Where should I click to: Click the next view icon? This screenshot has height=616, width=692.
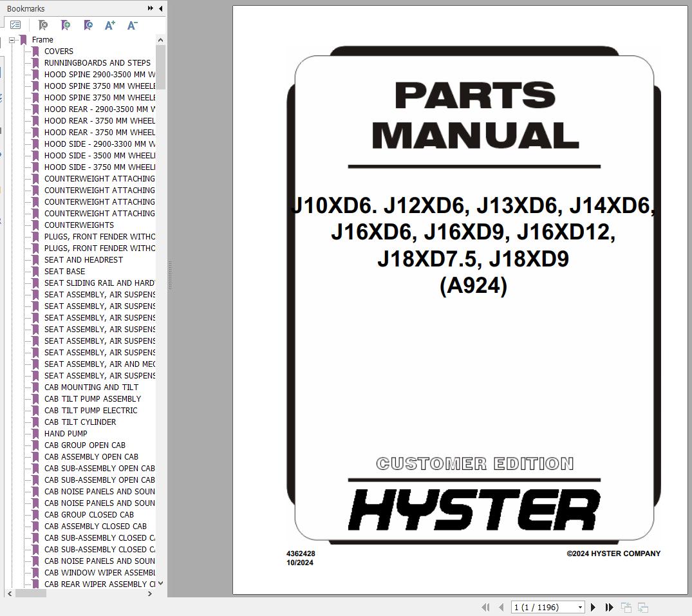[643, 607]
